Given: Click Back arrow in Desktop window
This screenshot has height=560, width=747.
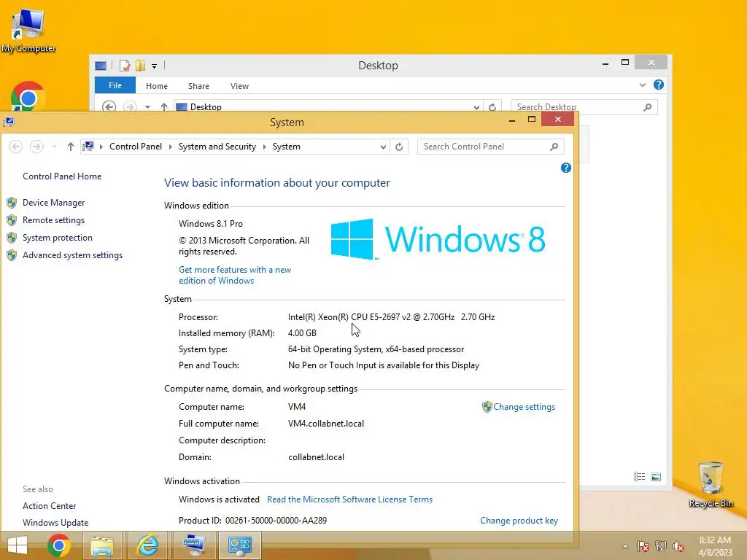Looking at the screenshot, I should point(109,106).
